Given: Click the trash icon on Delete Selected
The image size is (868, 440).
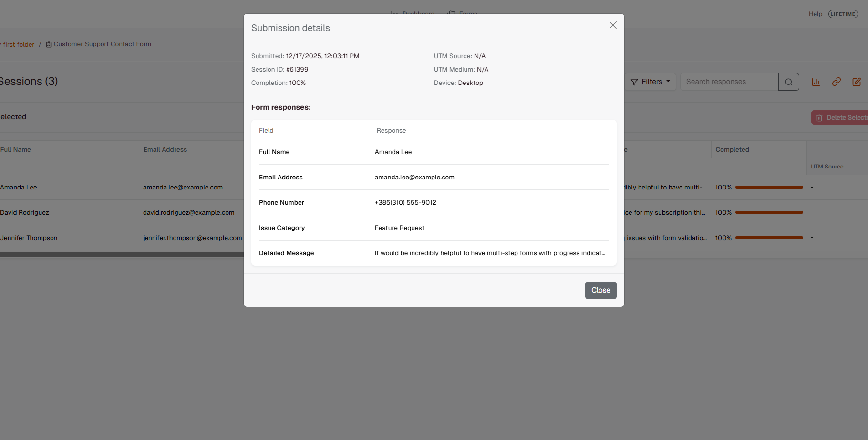Looking at the screenshot, I should coord(819,117).
